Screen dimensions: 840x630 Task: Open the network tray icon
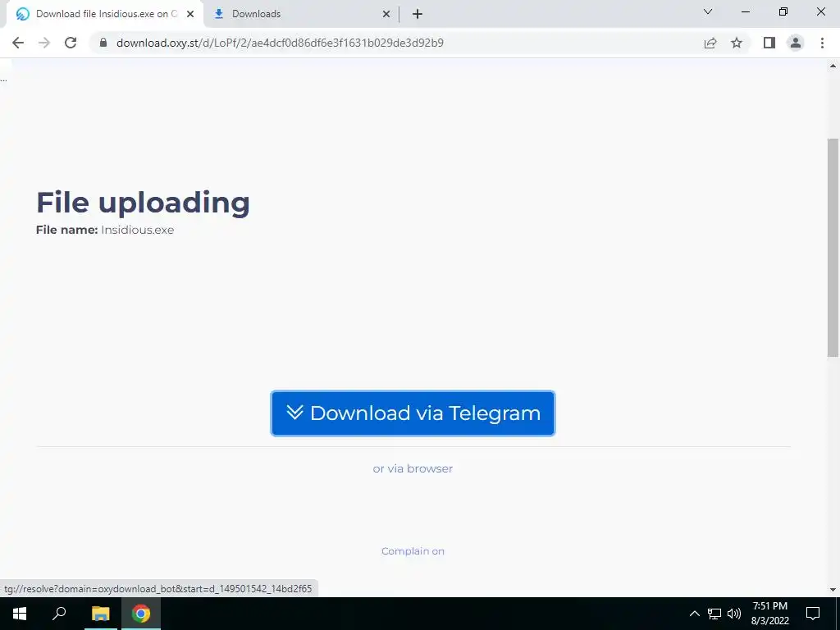714,614
